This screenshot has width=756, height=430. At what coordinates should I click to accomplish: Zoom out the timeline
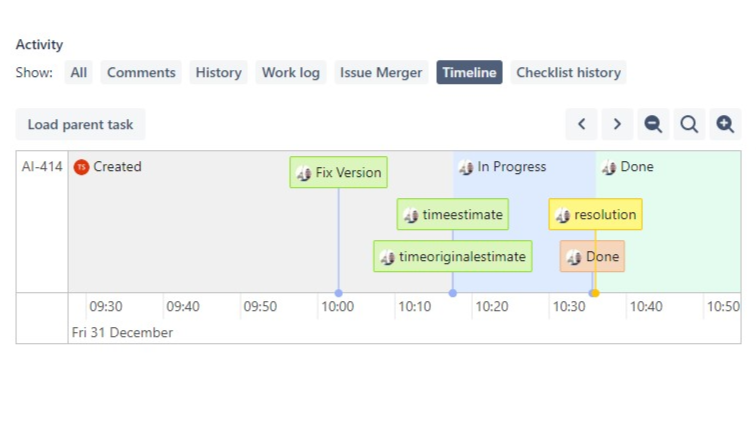coord(653,124)
